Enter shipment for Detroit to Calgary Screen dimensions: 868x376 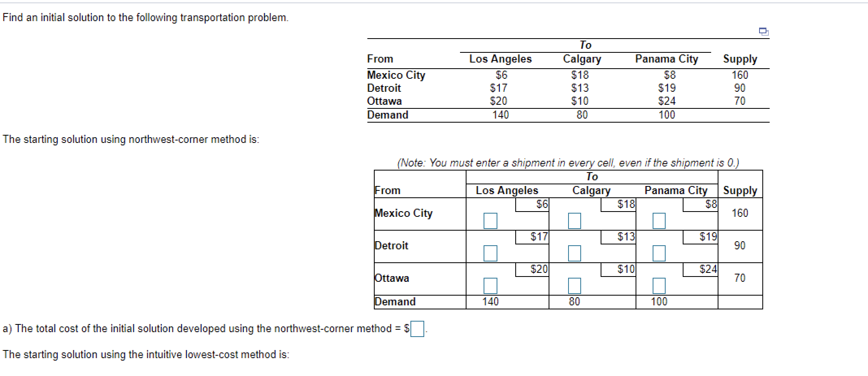click(x=575, y=253)
